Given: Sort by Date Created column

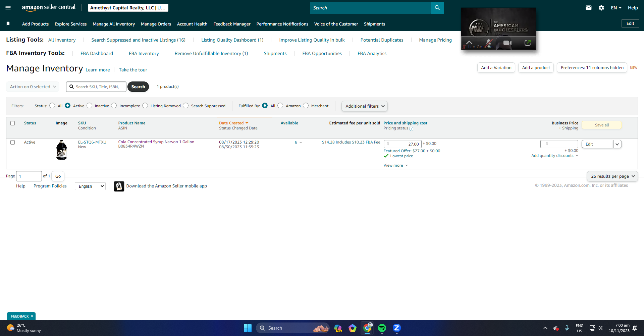Looking at the screenshot, I should pyautogui.click(x=234, y=123).
